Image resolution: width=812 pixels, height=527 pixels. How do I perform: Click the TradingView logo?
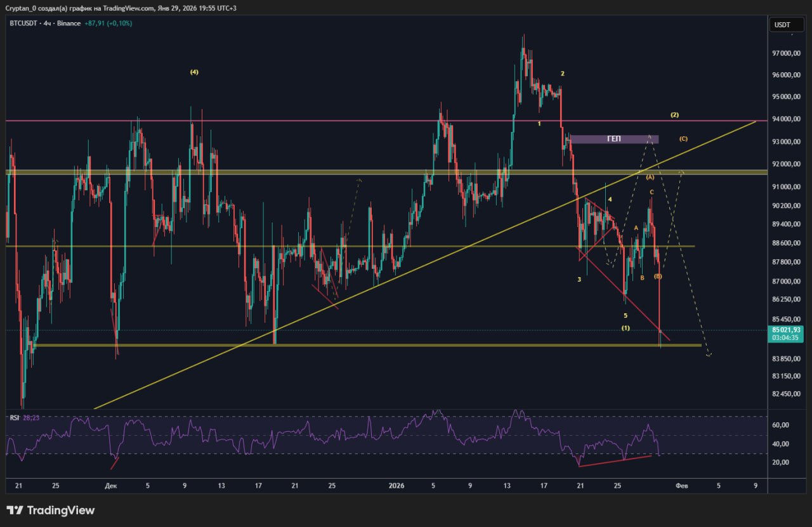click(51, 511)
